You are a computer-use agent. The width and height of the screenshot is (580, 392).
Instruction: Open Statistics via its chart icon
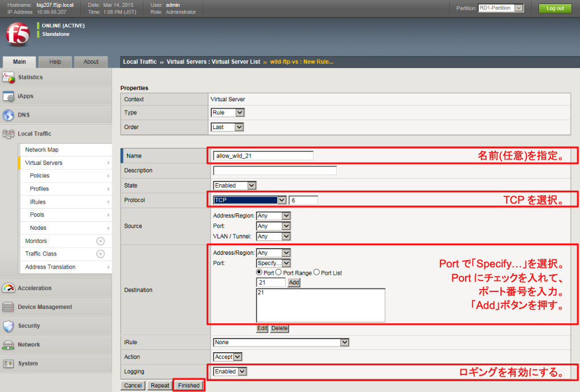pos(8,77)
